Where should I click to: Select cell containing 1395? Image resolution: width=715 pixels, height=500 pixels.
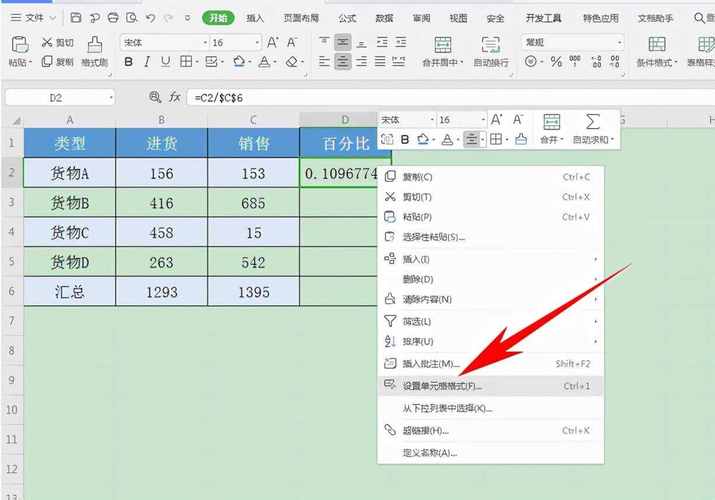pos(254,291)
